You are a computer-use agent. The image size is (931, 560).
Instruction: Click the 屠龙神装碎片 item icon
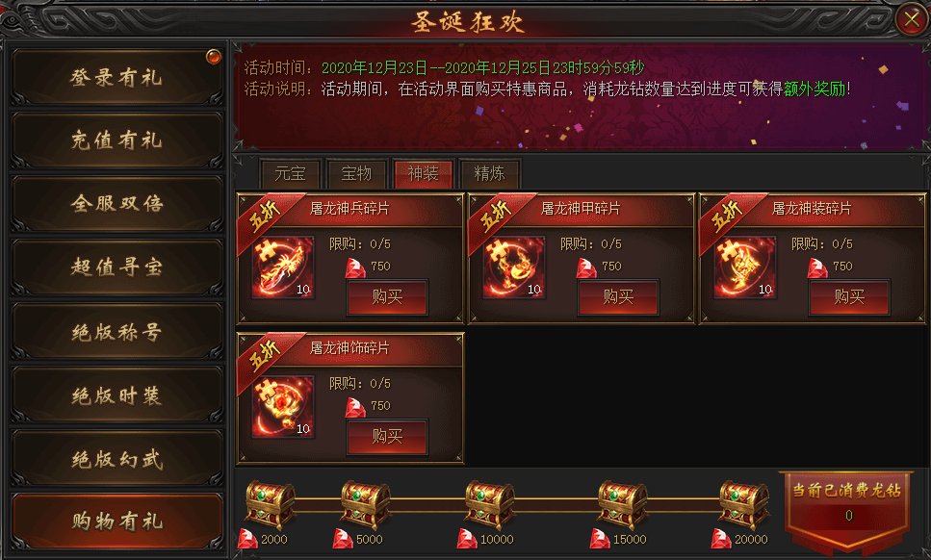coord(745,267)
